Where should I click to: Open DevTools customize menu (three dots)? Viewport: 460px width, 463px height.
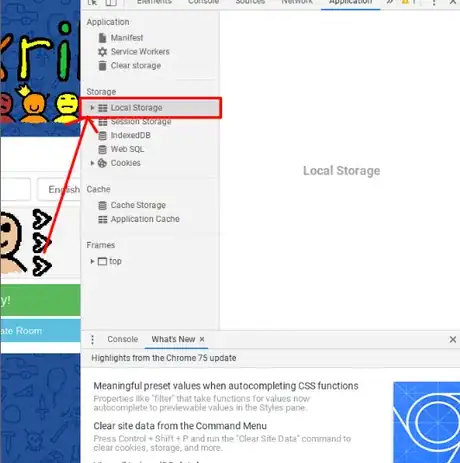tap(434, 3)
